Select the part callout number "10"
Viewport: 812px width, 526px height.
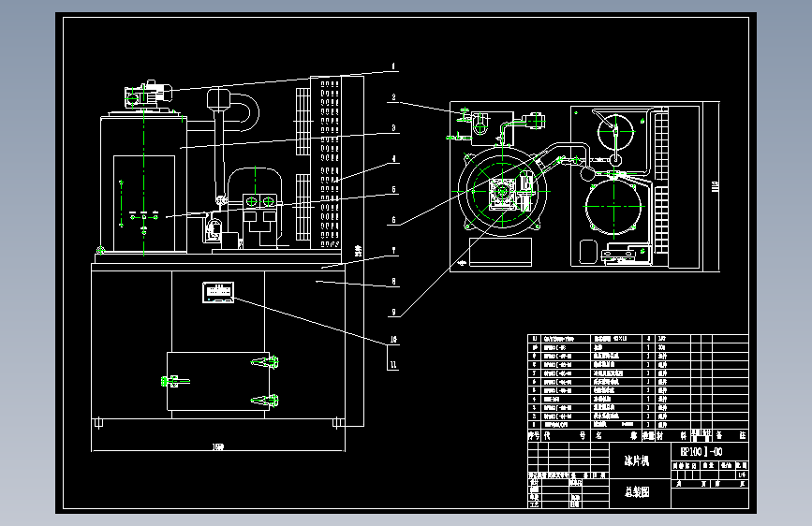(393, 340)
